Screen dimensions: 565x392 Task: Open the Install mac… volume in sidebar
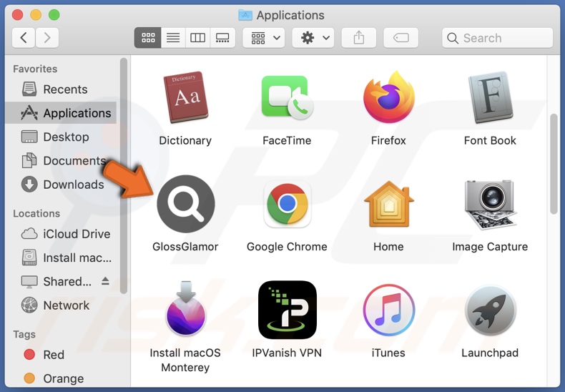[61, 258]
